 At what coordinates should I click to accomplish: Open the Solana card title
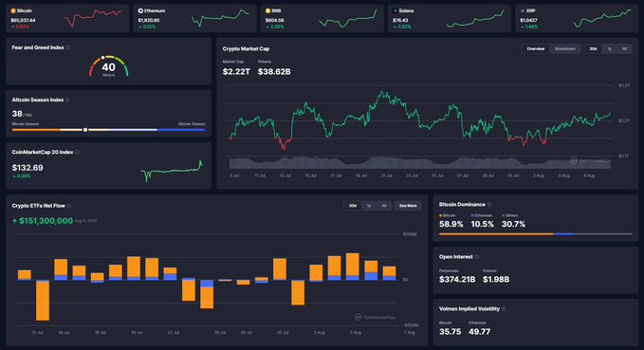(x=406, y=10)
